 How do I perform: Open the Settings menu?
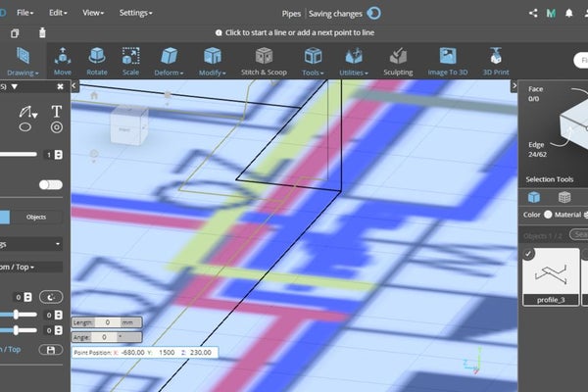pyautogui.click(x=135, y=14)
